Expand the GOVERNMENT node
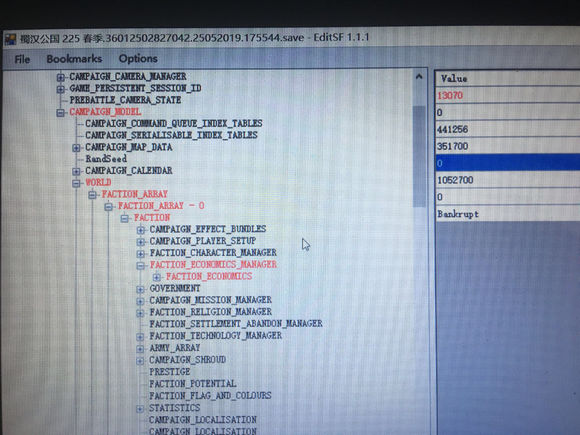Viewport: 580px width, 435px height. tap(140, 289)
